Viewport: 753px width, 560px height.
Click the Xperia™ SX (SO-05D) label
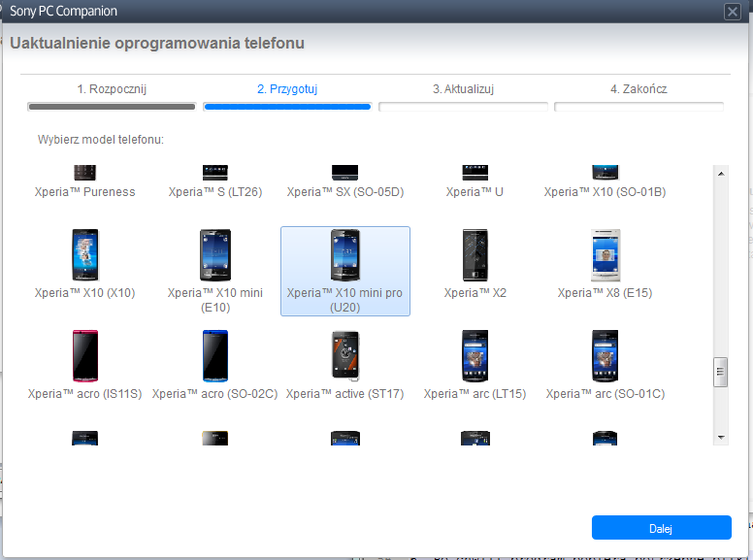[345, 192]
